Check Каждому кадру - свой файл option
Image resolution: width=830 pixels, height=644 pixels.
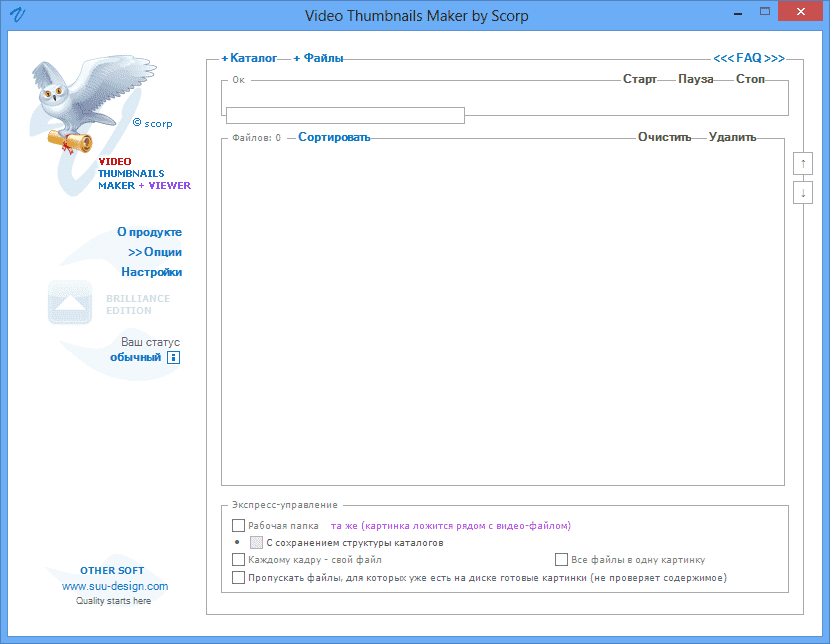pos(238,560)
